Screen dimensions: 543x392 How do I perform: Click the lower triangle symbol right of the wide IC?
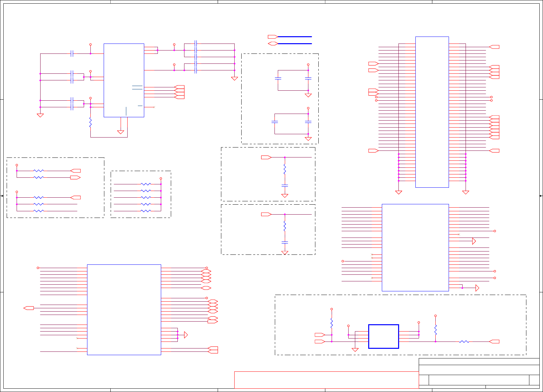(477, 288)
